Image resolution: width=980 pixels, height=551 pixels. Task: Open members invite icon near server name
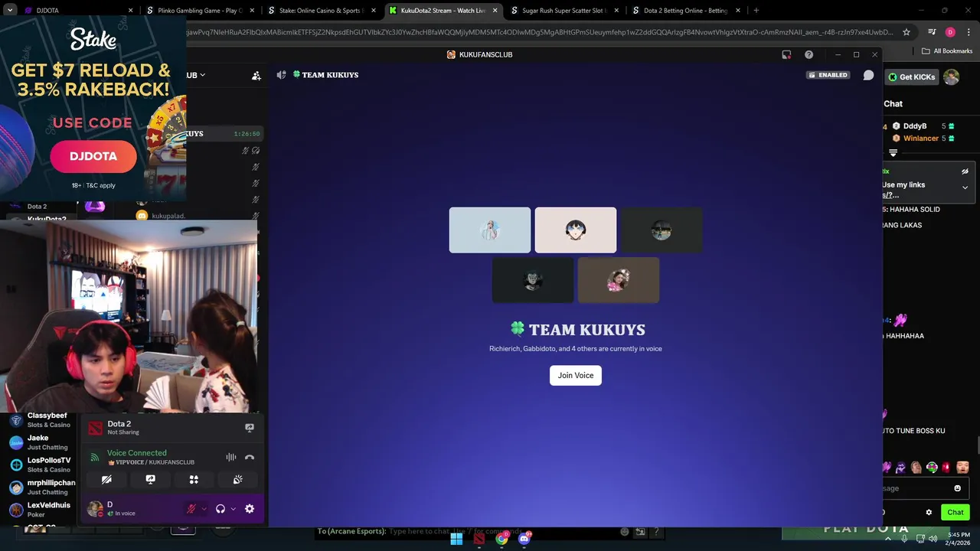point(256,75)
